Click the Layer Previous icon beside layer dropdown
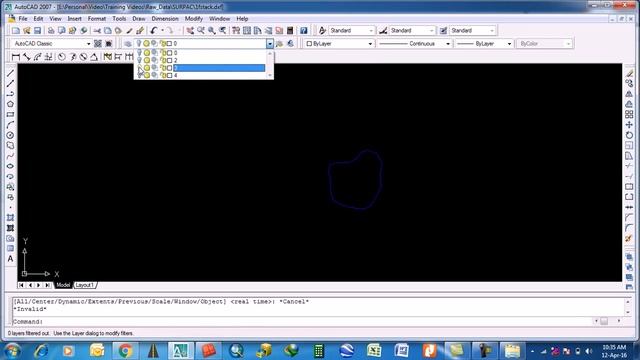640x360 pixels. pyautogui.click(x=290, y=44)
